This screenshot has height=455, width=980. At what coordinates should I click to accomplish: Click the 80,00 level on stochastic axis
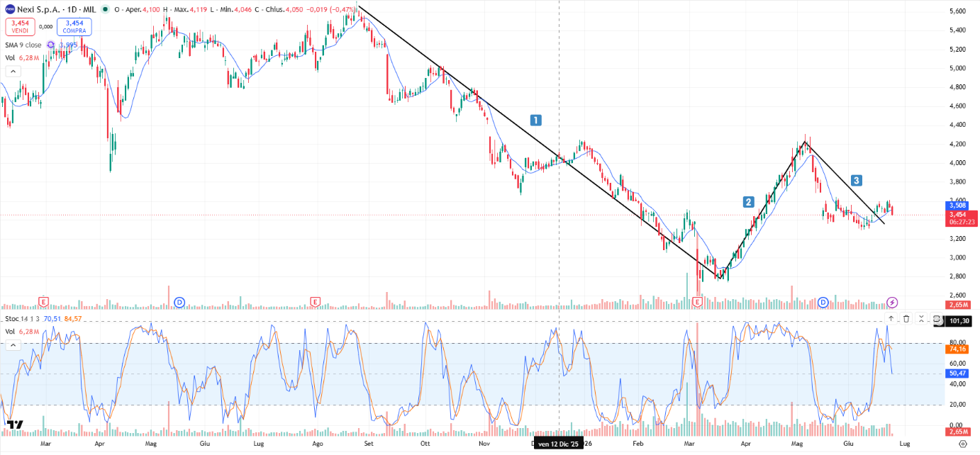[x=957, y=343]
